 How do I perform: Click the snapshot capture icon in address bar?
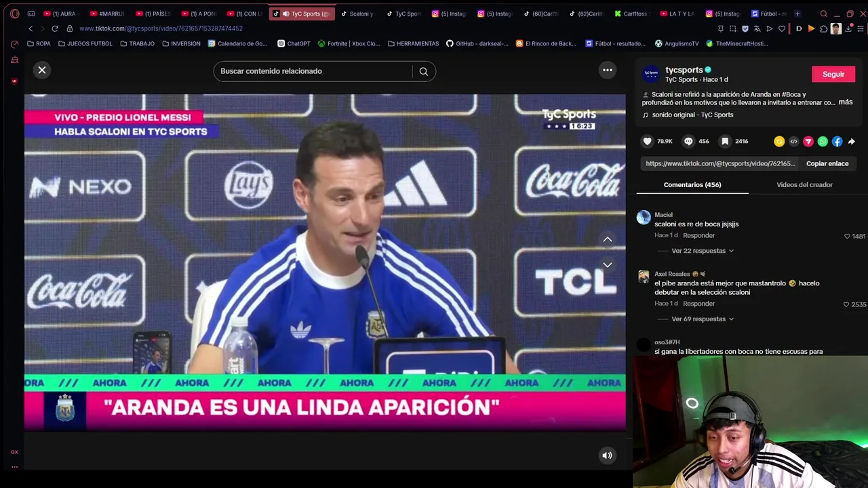pos(733,28)
